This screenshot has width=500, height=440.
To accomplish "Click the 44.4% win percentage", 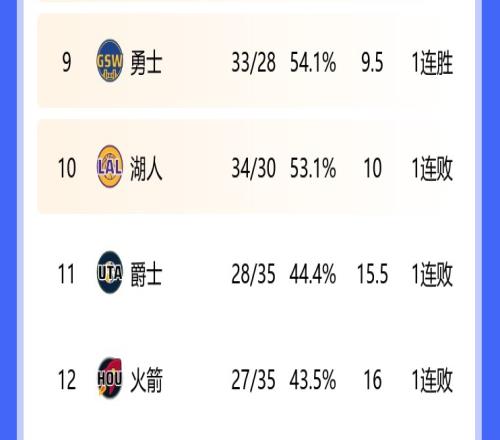I will pyautogui.click(x=313, y=274).
